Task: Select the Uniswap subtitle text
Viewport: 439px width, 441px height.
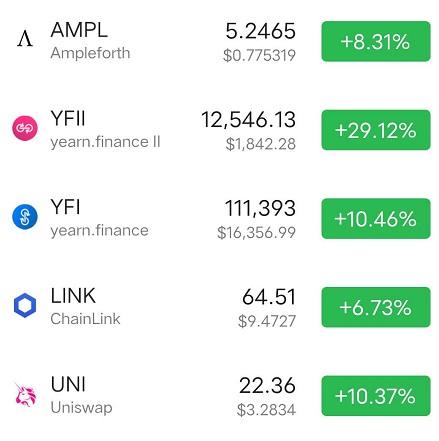Action: (x=81, y=408)
